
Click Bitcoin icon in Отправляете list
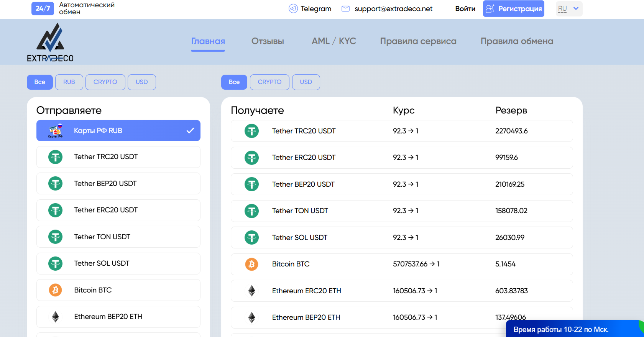pyautogui.click(x=56, y=290)
